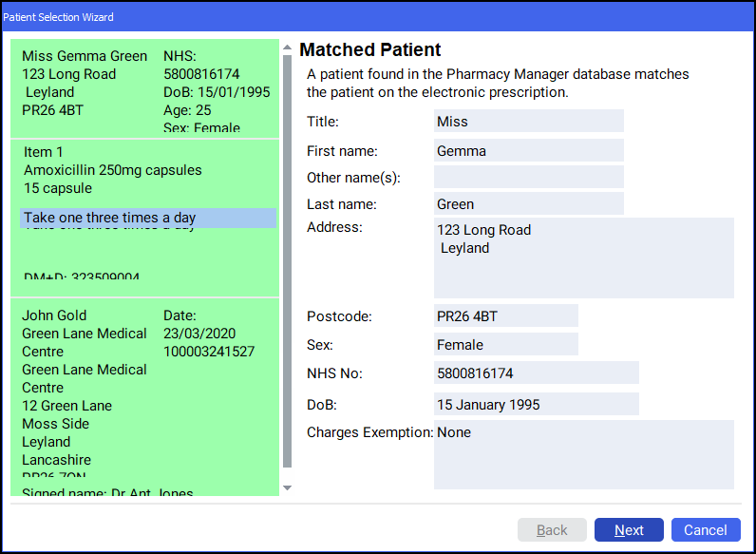The height and width of the screenshot is (554, 756).
Task: Click the greyed-out Back button
Action: point(552,530)
